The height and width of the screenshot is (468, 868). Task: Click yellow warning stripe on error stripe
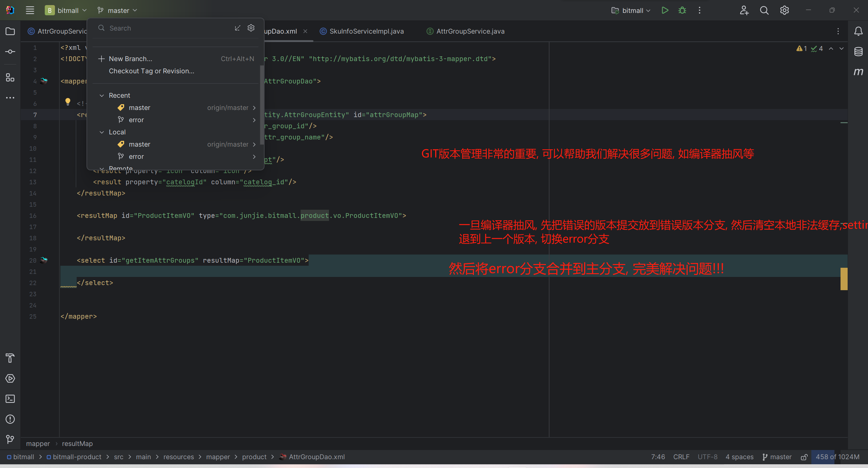pyautogui.click(x=844, y=279)
